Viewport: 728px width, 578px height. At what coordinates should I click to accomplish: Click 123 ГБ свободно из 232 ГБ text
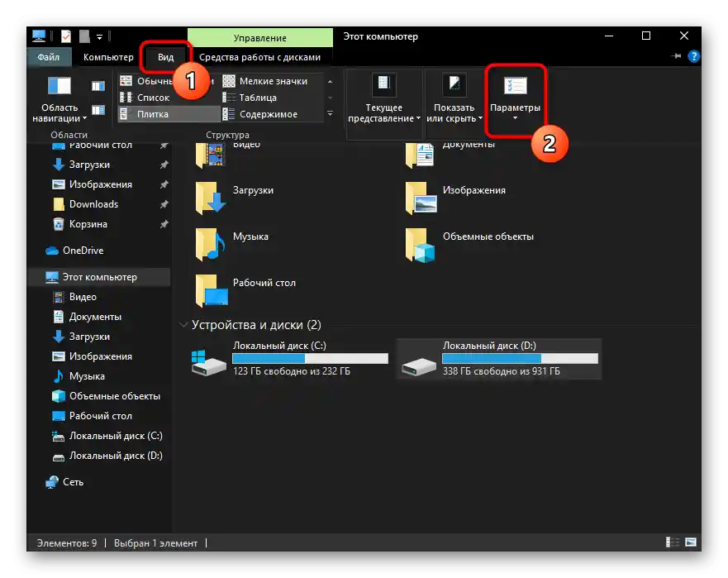(x=292, y=371)
